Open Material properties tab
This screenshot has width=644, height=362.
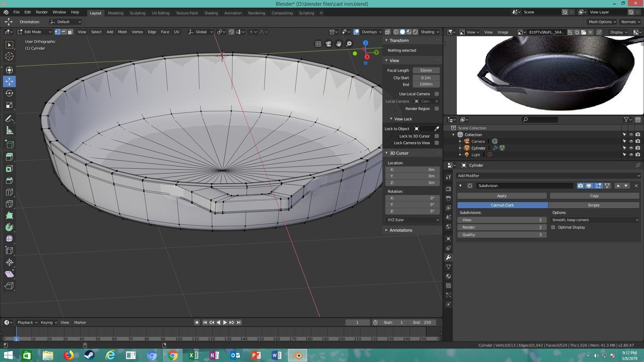point(448,276)
